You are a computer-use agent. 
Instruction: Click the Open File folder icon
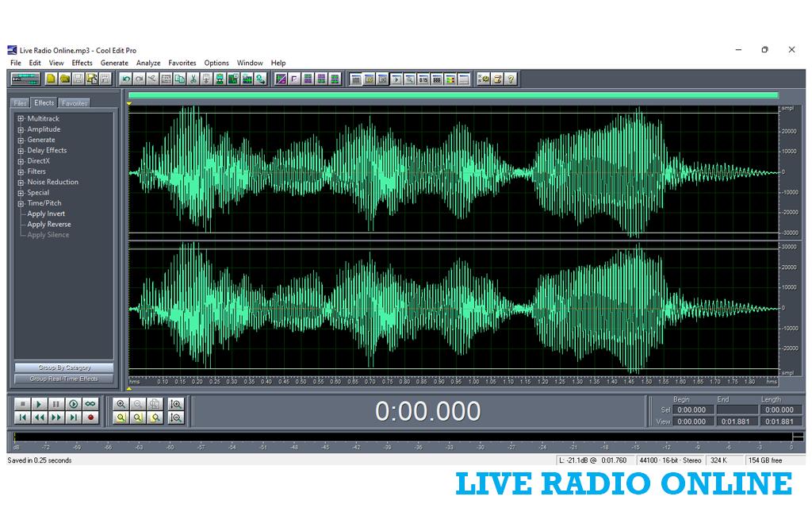coord(65,79)
